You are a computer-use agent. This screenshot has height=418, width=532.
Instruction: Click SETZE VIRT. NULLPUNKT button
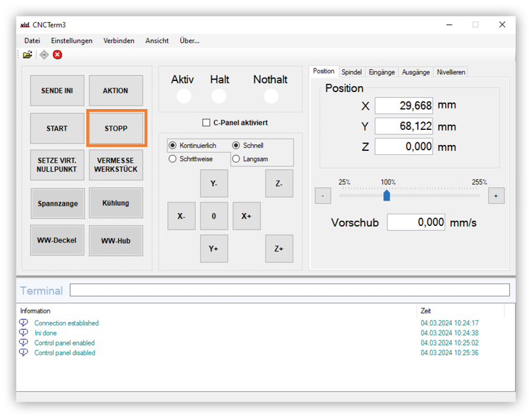click(57, 165)
